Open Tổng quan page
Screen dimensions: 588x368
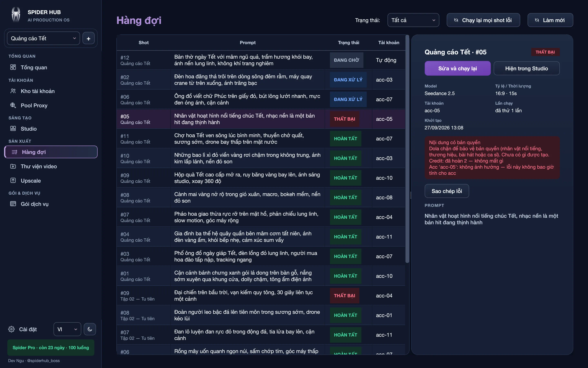click(51, 67)
